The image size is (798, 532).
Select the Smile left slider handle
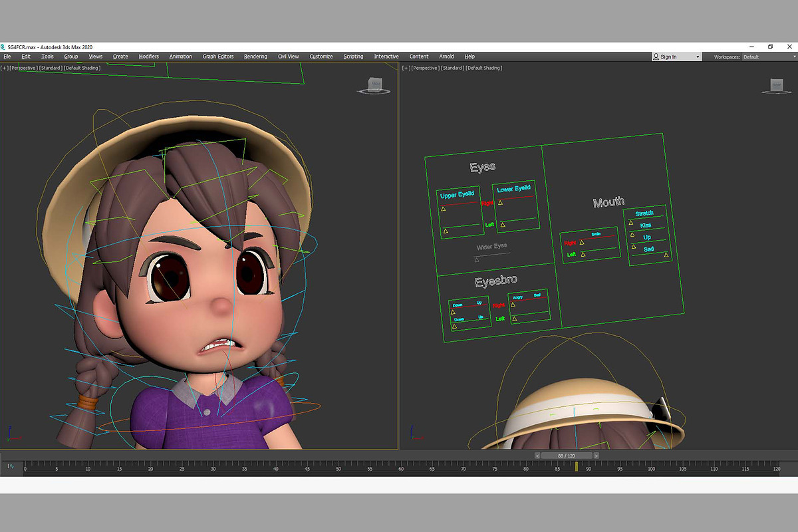click(583, 253)
